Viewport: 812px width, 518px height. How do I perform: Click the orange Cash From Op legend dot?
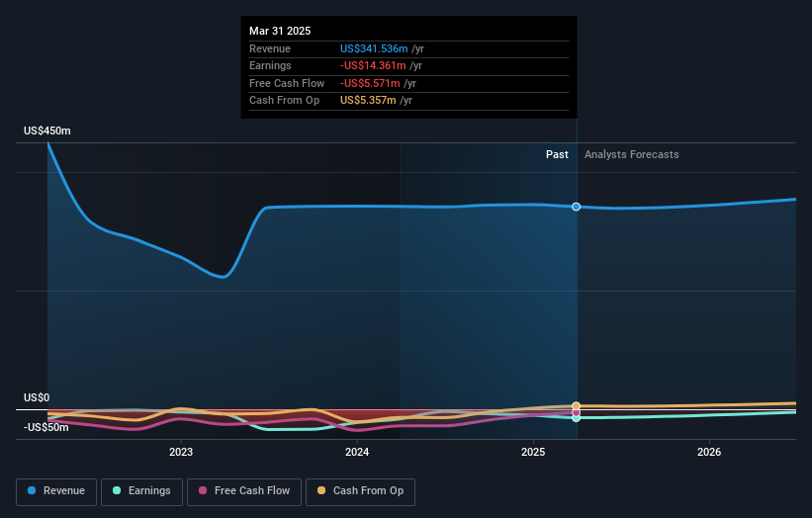(321, 490)
